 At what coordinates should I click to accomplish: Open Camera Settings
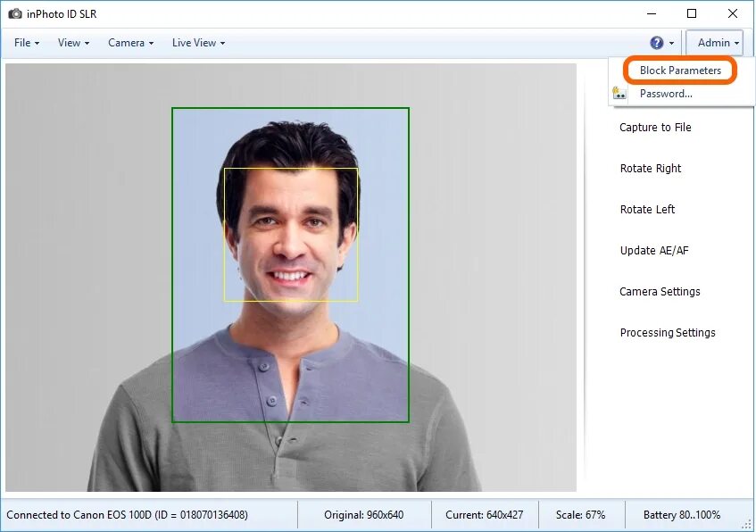pos(660,291)
